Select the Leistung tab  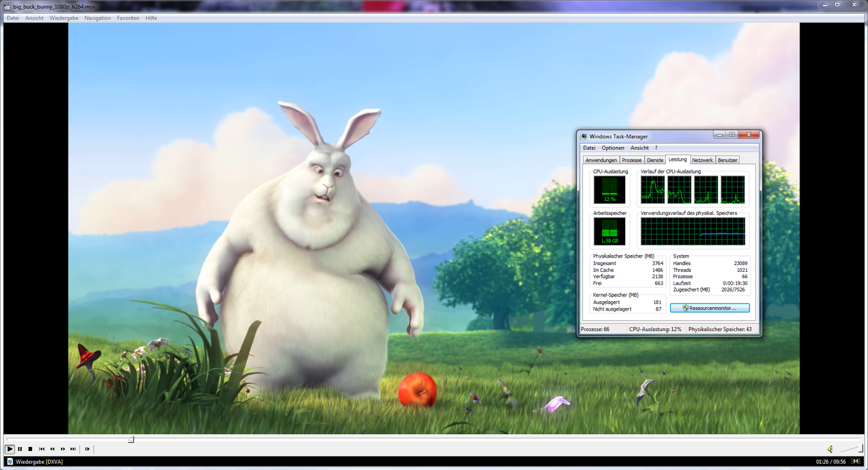(x=678, y=159)
